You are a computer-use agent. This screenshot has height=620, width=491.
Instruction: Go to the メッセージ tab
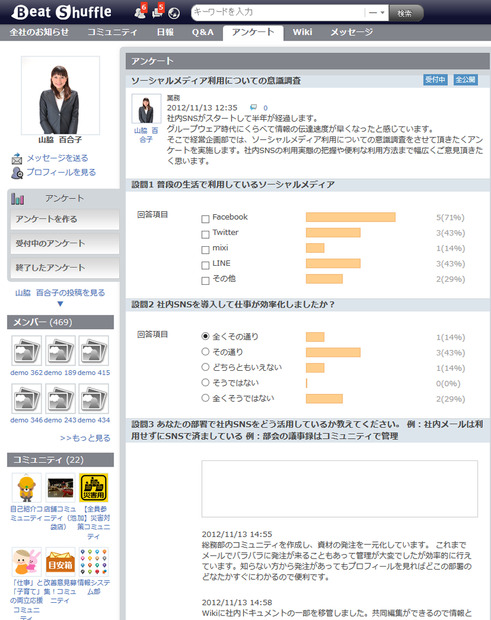[x=351, y=32]
